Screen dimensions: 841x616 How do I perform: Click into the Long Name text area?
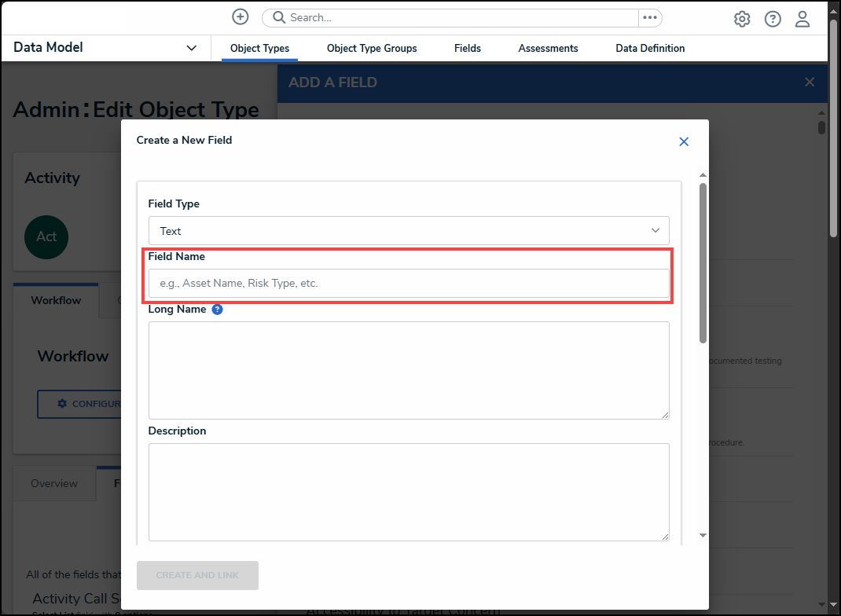pyautogui.click(x=409, y=370)
